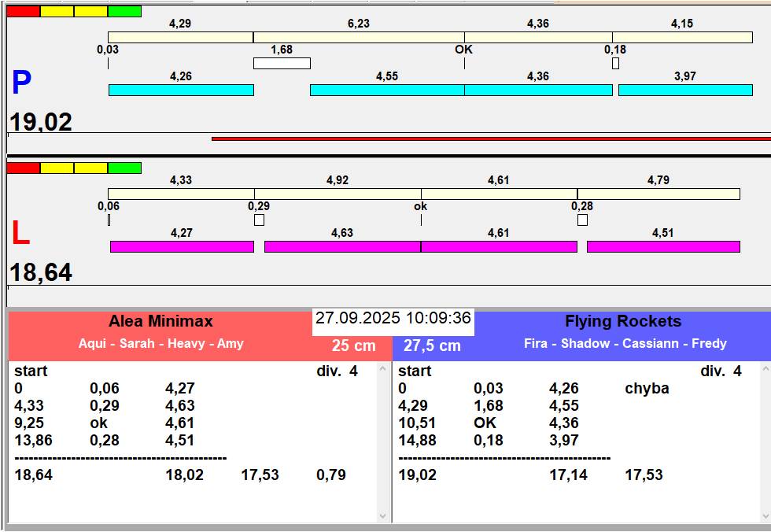Viewport: 771px width, 532px height.
Task: Click the cyan bar labeled 4,26
Action: [x=181, y=90]
